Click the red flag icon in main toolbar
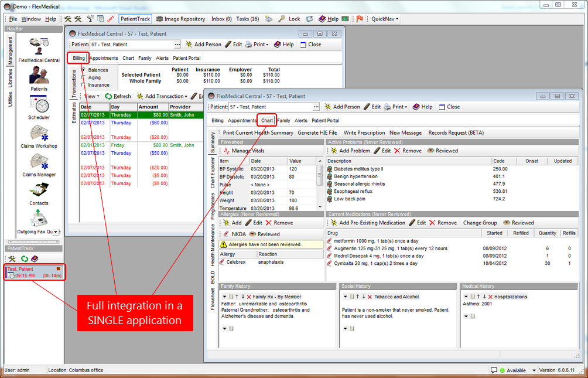The width and height of the screenshot is (588, 378). 360,19
